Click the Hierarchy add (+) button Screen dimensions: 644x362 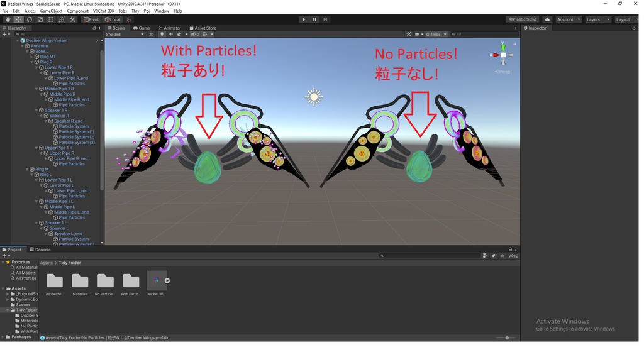click(6, 34)
